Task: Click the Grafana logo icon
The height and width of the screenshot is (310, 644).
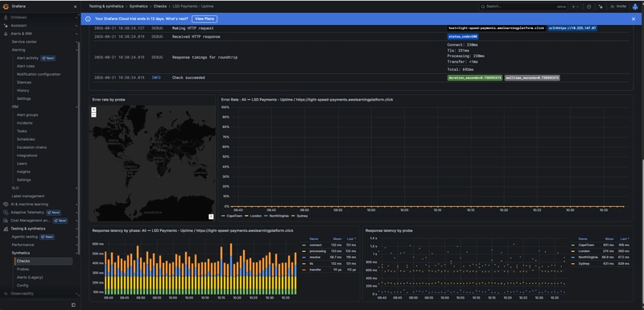Action: pyautogui.click(x=6, y=6)
